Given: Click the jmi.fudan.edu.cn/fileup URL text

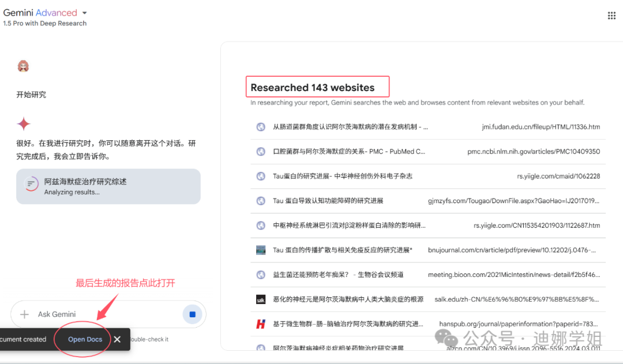Looking at the screenshot, I should (x=541, y=127).
